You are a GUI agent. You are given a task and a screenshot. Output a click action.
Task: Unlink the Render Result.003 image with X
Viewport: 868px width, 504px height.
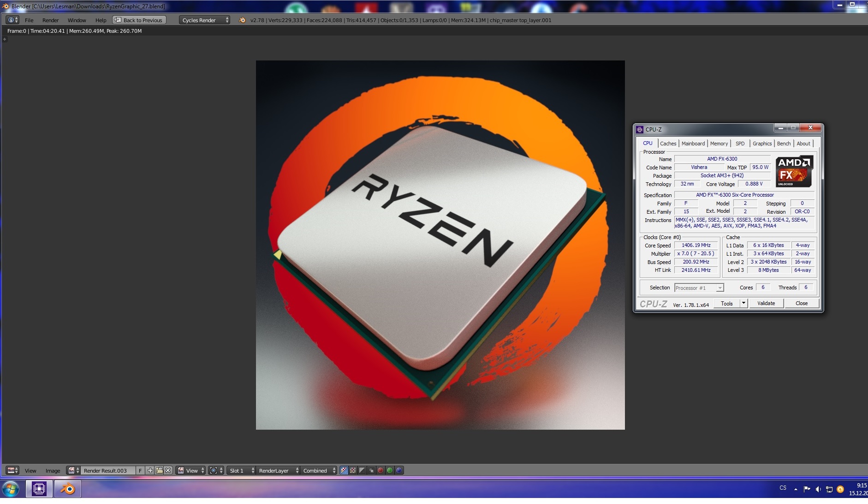(168, 470)
